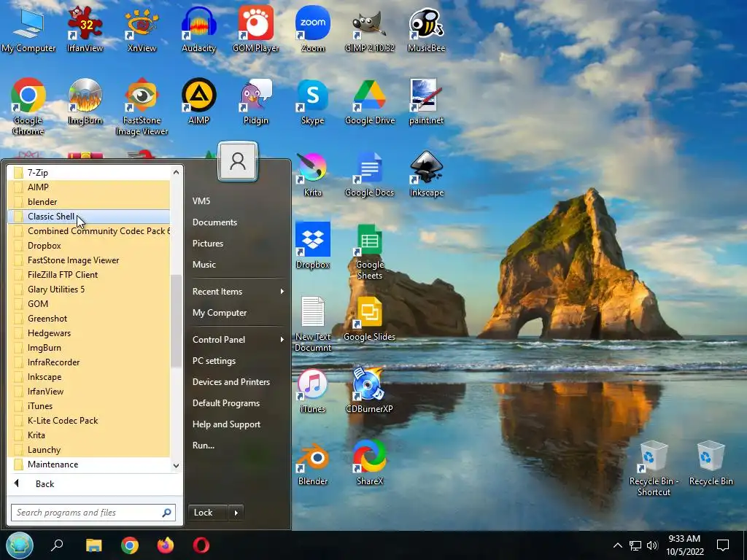Viewport: 747px width, 560px height.
Task: Open Pictures from the Start menu
Action: [238, 244]
